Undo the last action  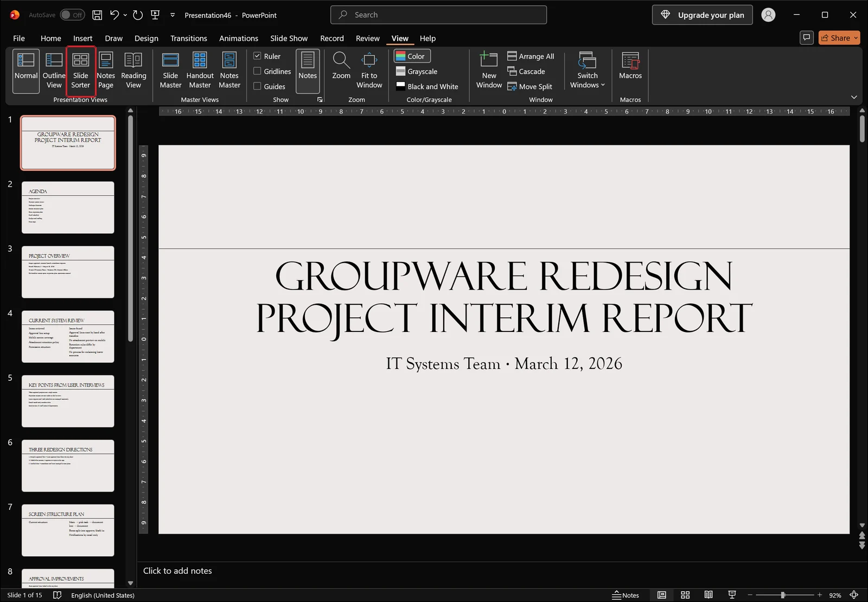114,15
